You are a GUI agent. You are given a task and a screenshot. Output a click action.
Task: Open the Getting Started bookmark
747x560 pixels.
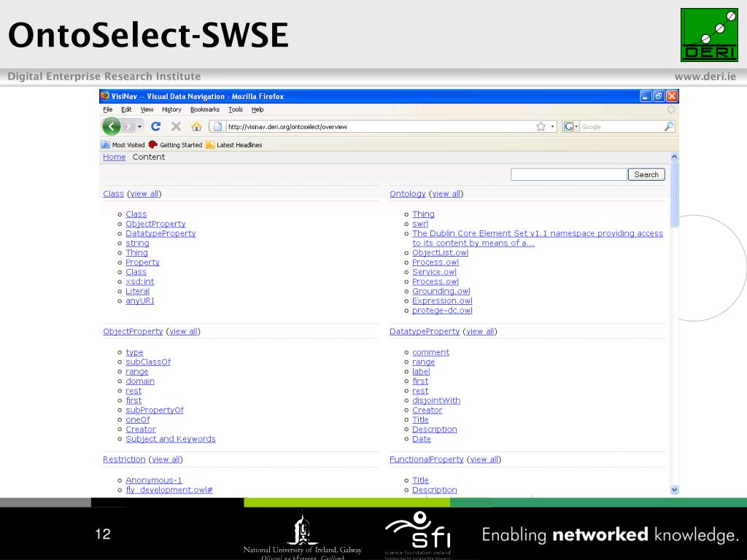point(175,145)
